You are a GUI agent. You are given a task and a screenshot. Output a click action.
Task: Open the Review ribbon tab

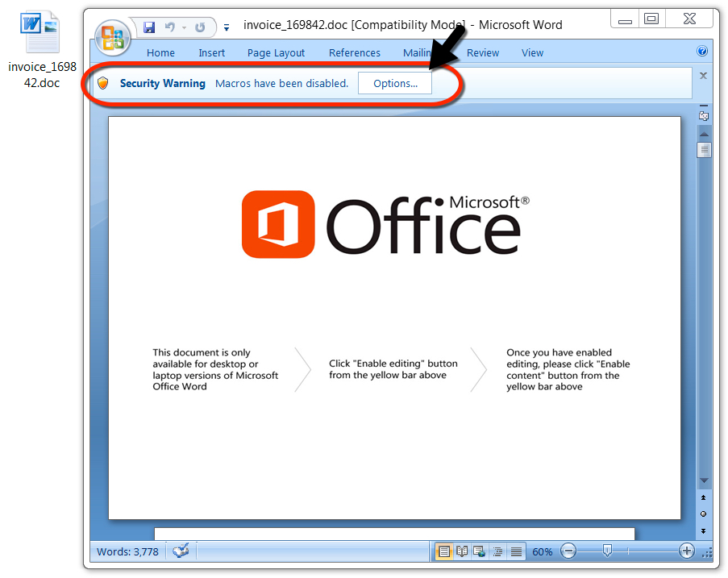(483, 53)
